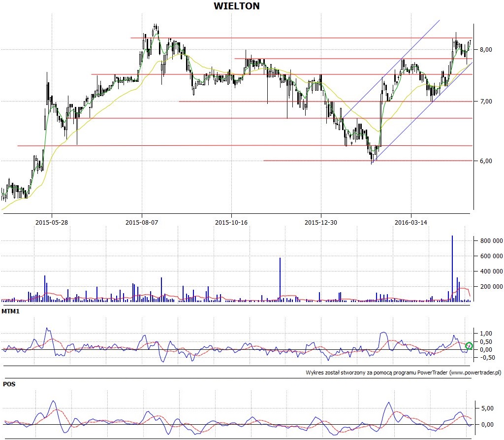Click the 400 000 volume axis label
The image size is (504, 440).
(492, 271)
